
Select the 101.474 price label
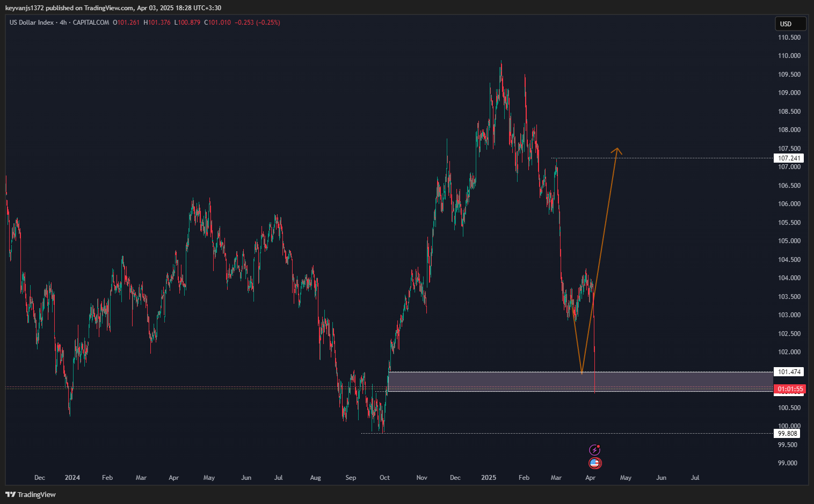click(x=789, y=372)
